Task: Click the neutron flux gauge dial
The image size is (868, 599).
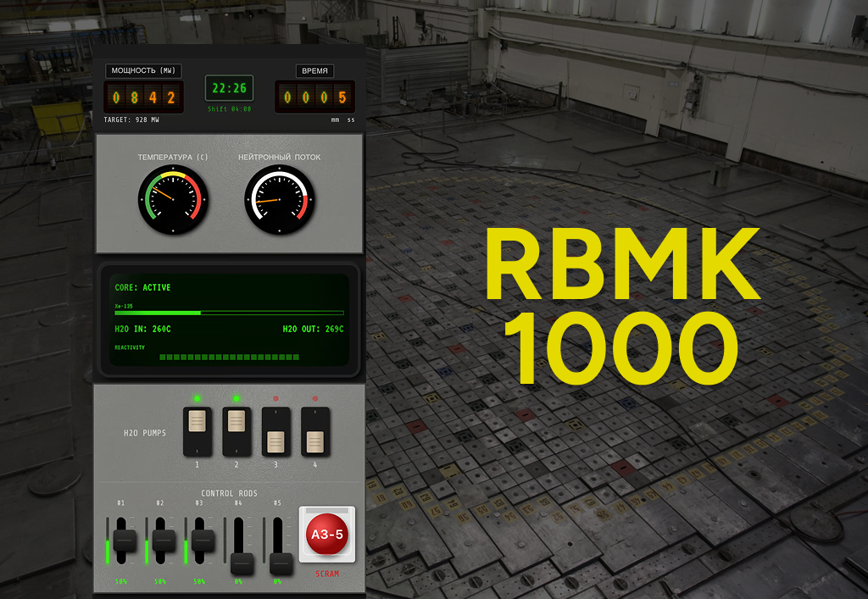Action: click(280, 199)
